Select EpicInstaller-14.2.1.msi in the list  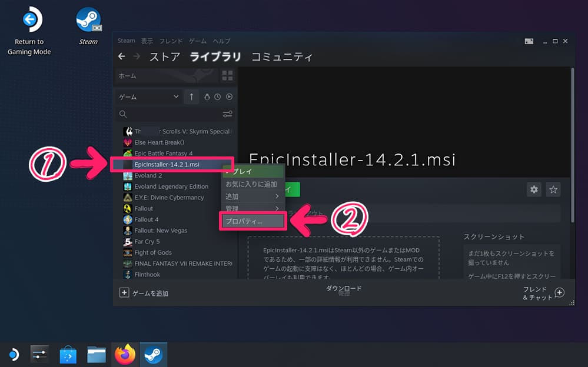172,165
